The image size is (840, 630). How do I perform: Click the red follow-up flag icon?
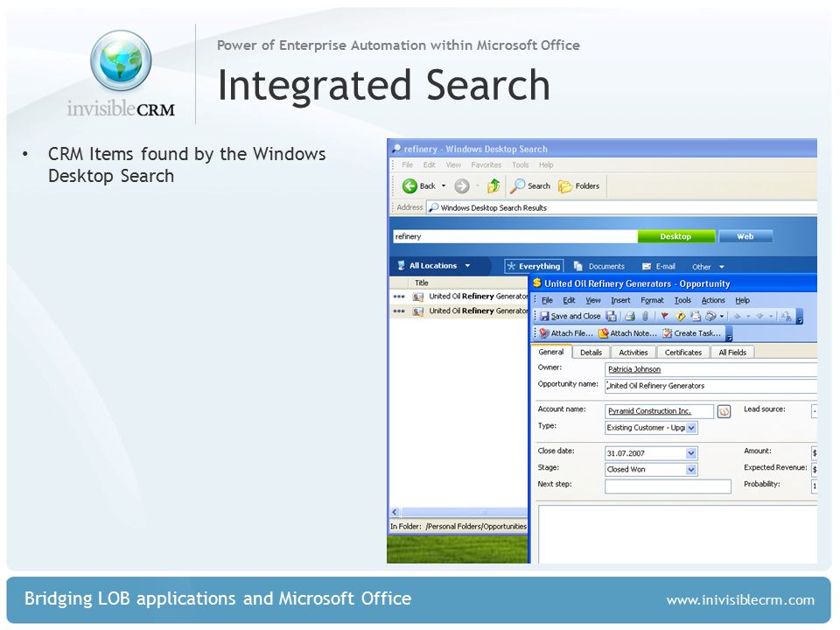[x=665, y=316]
